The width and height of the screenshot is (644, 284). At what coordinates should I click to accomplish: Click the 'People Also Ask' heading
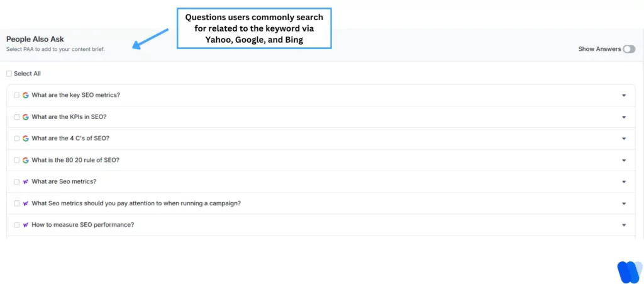coord(35,40)
